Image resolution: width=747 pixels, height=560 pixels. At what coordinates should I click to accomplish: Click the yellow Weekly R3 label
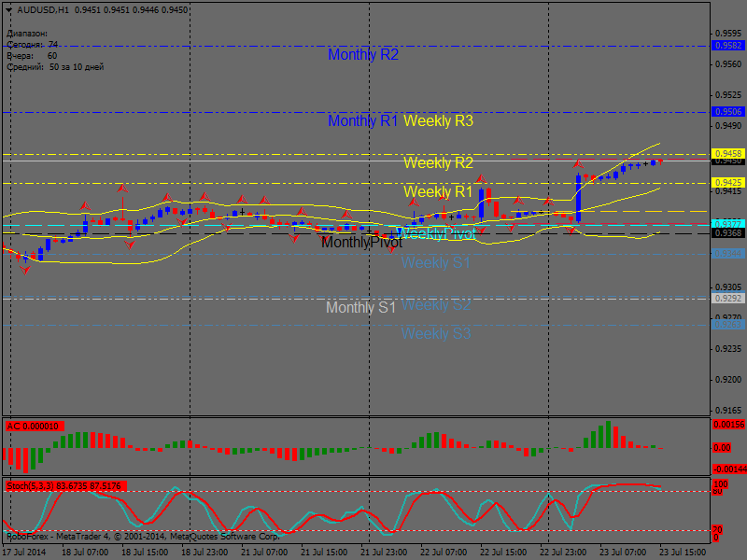(439, 121)
